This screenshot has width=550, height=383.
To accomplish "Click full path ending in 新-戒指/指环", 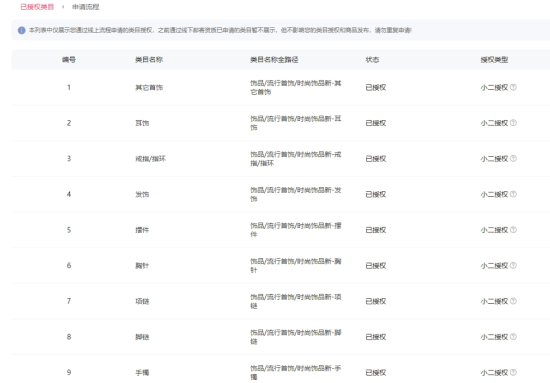I will (296, 159).
